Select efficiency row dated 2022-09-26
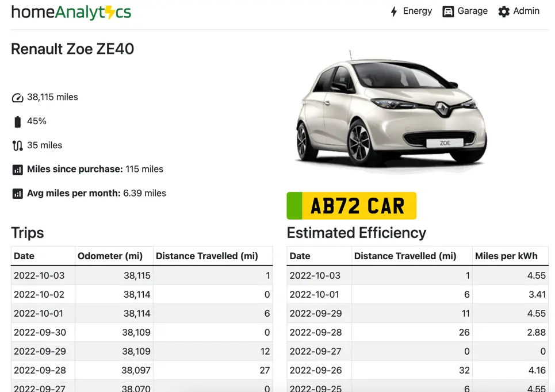555x392 pixels. pos(418,370)
